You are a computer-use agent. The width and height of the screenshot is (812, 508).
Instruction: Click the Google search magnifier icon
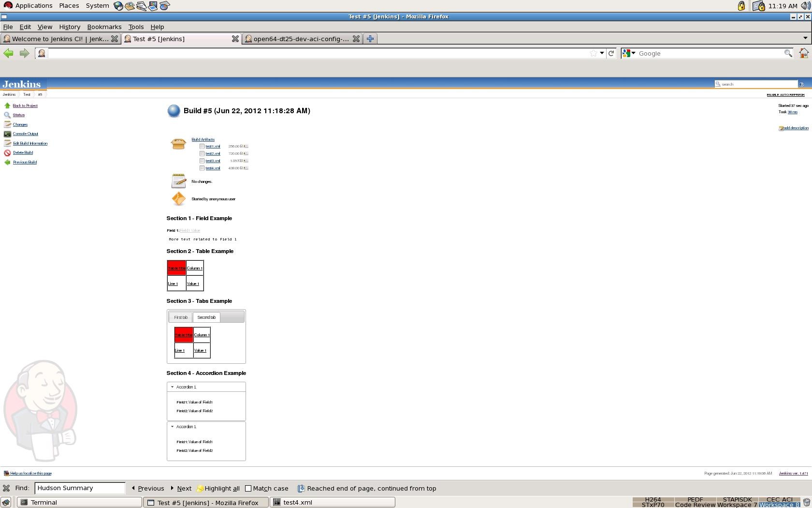coord(788,53)
